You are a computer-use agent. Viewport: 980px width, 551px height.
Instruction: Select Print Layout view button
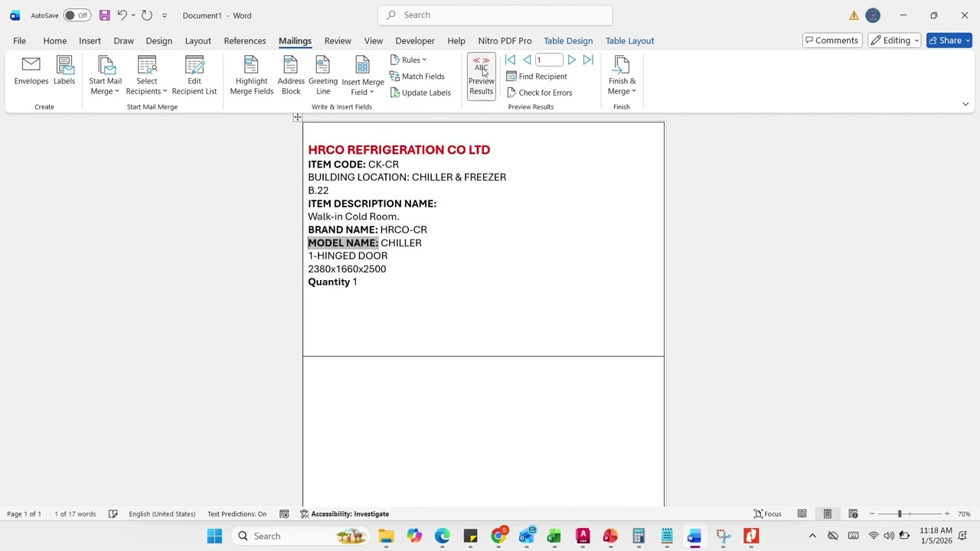point(827,514)
